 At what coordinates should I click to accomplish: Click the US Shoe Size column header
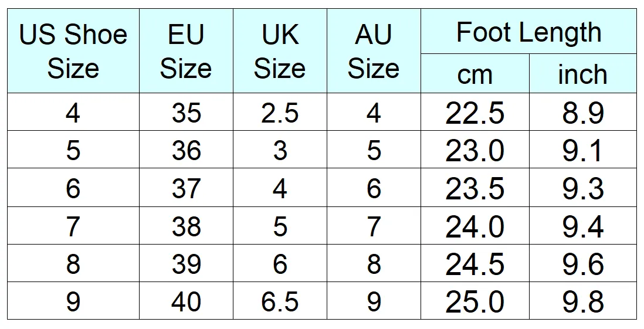coord(73,51)
